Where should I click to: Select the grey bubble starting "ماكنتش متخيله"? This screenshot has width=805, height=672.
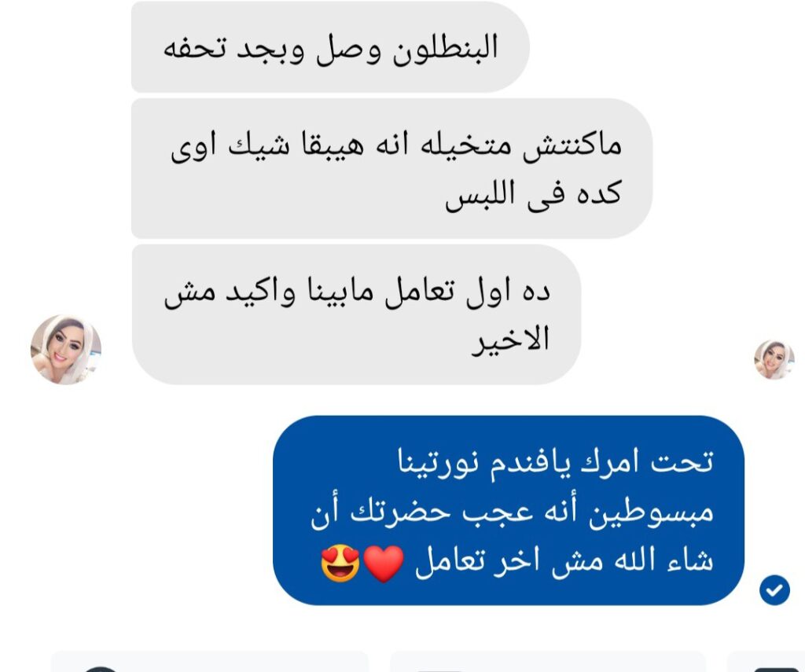(391, 169)
